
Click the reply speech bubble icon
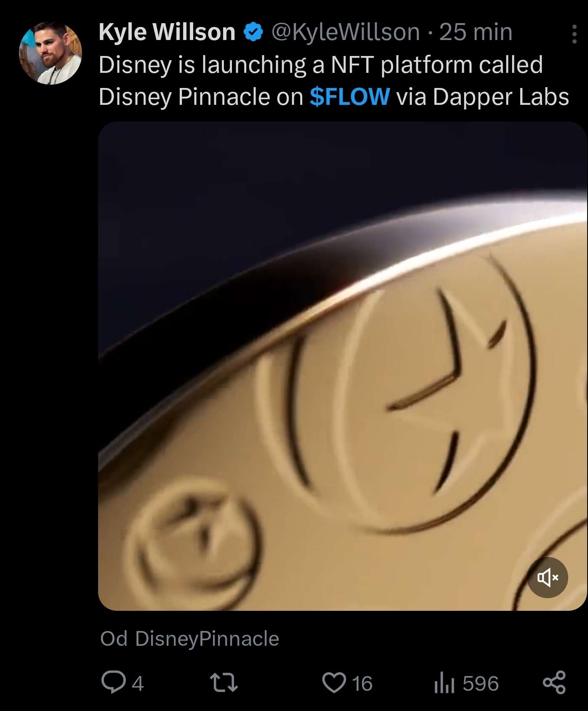click(113, 682)
